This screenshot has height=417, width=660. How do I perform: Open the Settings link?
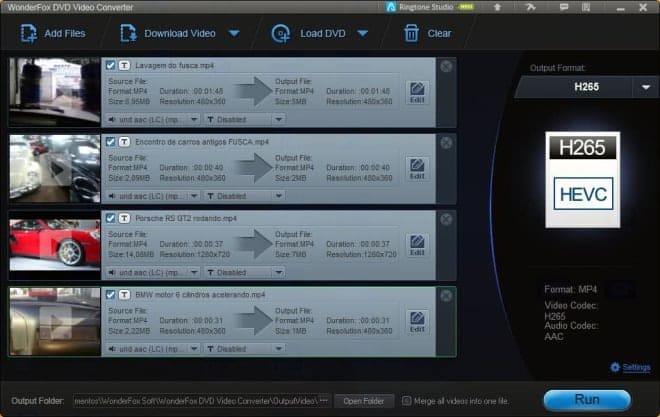click(x=636, y=367)
